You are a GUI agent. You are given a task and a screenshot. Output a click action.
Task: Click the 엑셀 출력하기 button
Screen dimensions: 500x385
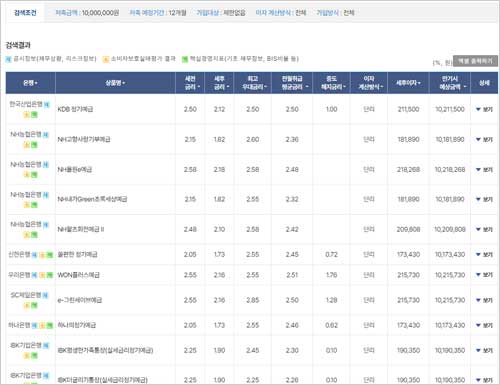point(475,61)
